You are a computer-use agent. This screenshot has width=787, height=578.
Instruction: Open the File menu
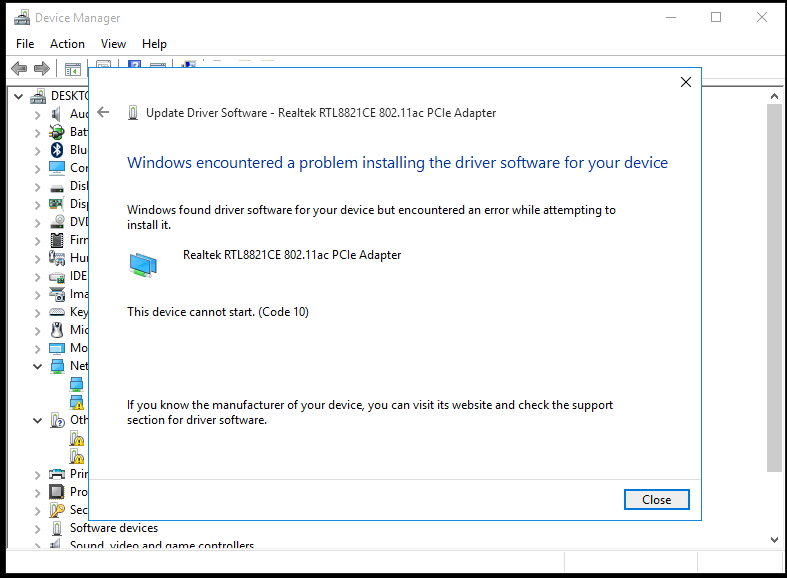(25, 44)
